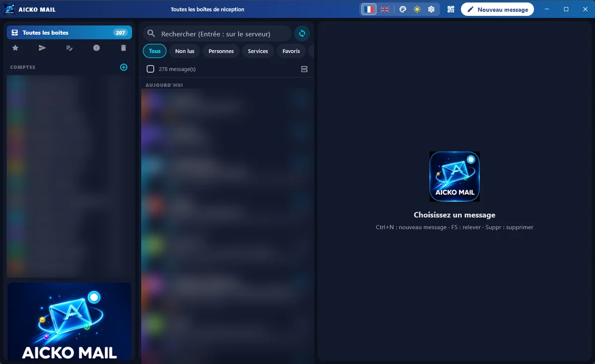Filter messages by Personnes
This screenshot has height=364, width=595.
(221, 51)
